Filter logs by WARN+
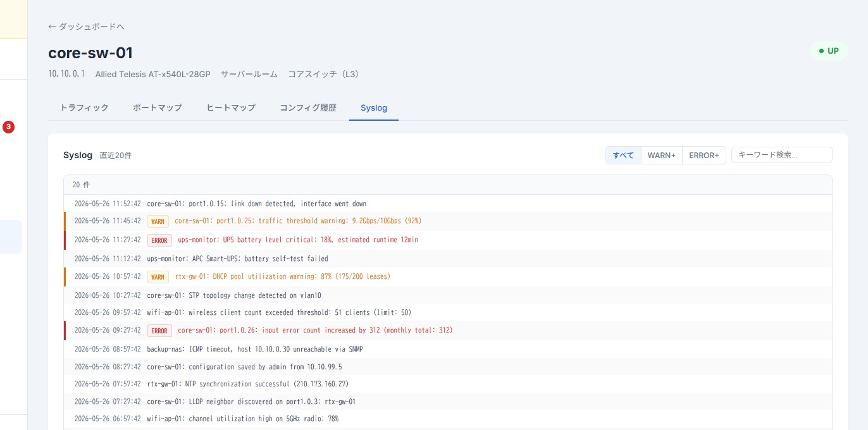 [x=662, y=155]
